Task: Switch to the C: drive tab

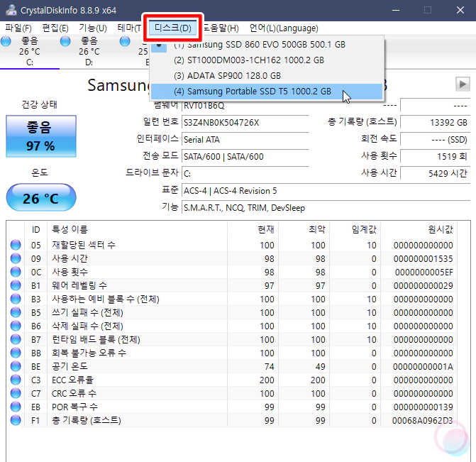Action: (x=30, y=52)
